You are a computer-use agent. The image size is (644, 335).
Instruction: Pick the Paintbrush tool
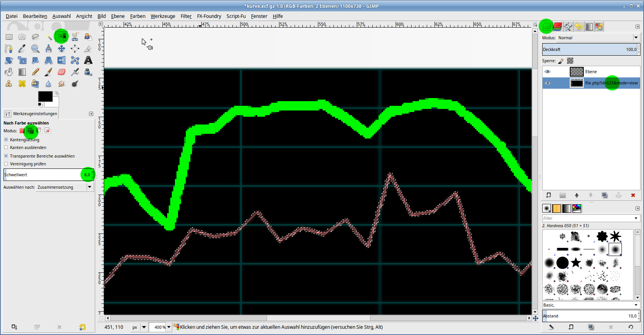[49, 72]
